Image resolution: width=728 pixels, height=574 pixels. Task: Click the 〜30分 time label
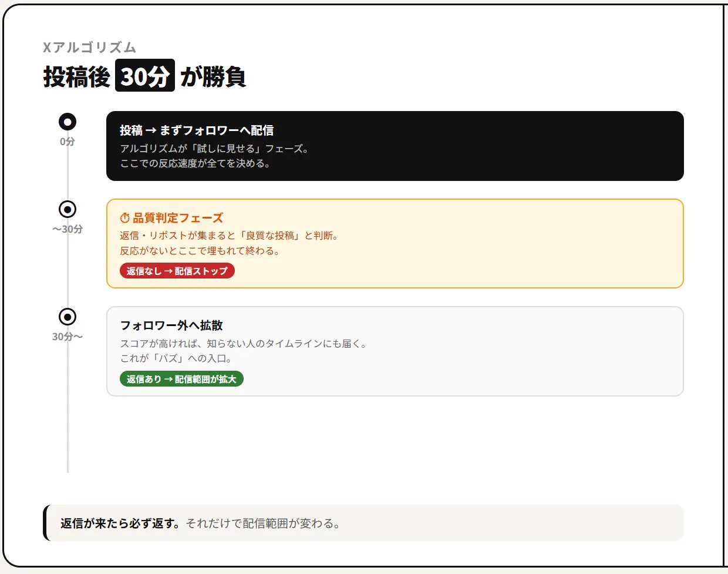68,229
